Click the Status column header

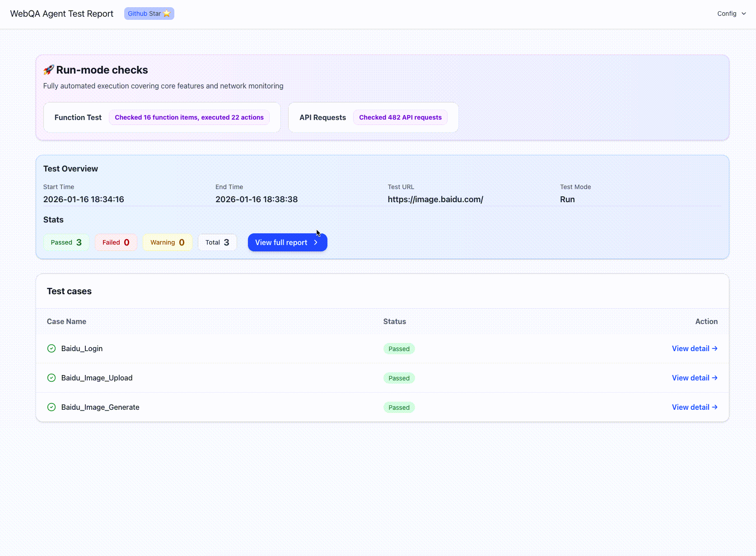coord(395,321)
